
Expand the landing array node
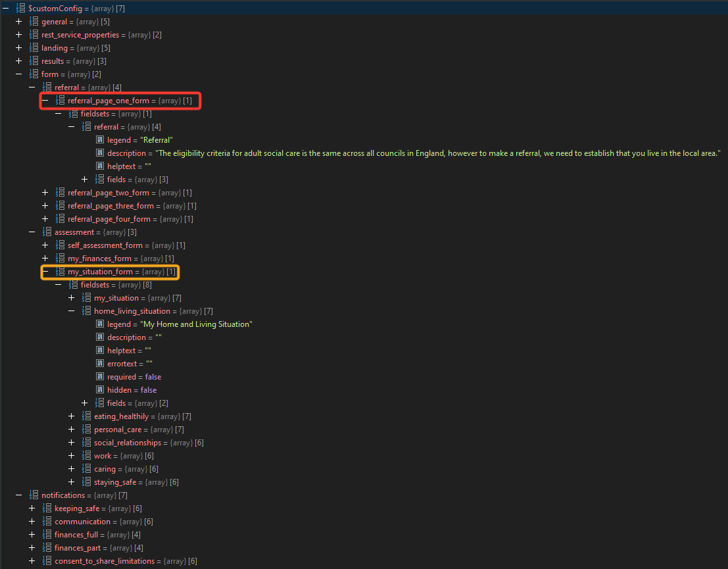pos(18,48)
